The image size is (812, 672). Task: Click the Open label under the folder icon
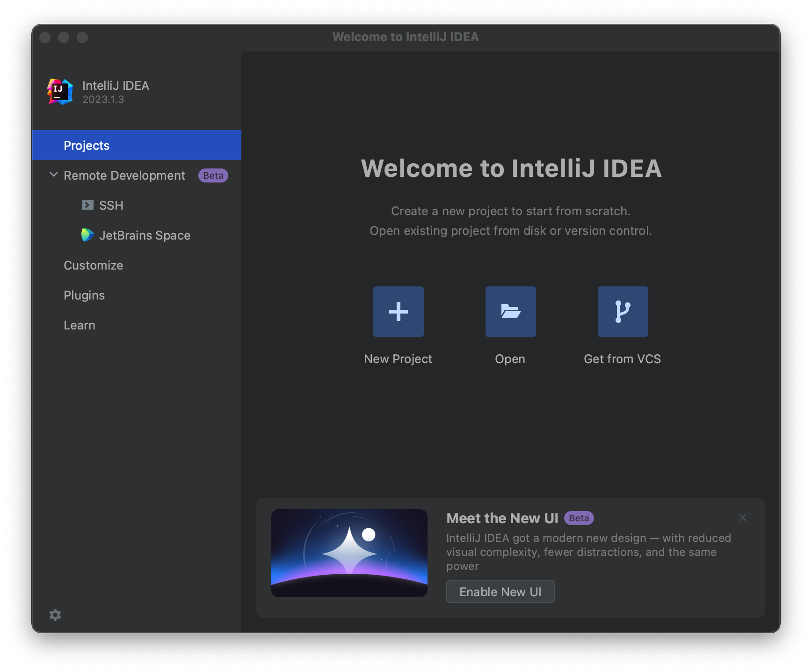[x=510, y=359]
